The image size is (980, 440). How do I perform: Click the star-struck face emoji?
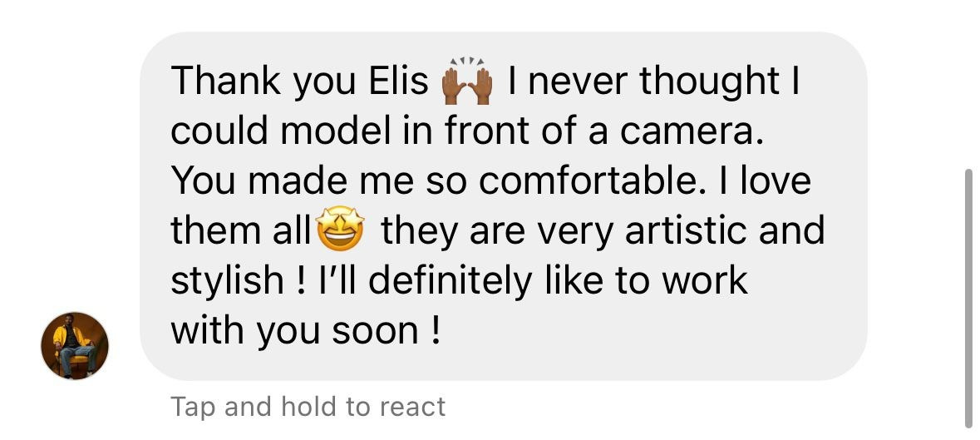coord(341,230)
